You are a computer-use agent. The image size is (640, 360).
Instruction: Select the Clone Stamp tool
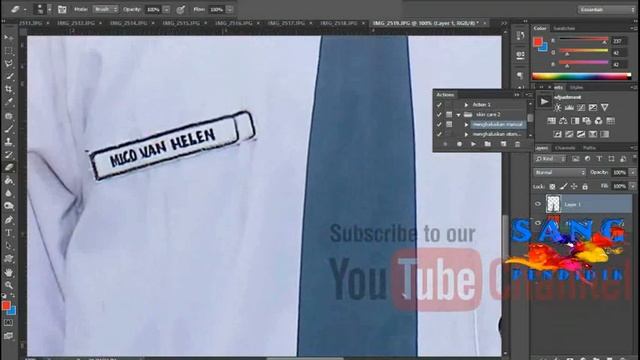tap(8, 142)
